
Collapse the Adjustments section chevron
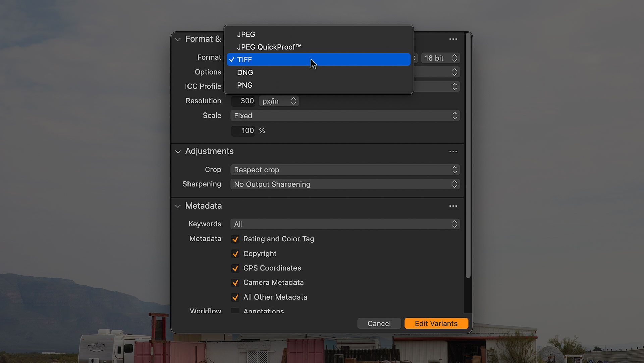(178, 152)
